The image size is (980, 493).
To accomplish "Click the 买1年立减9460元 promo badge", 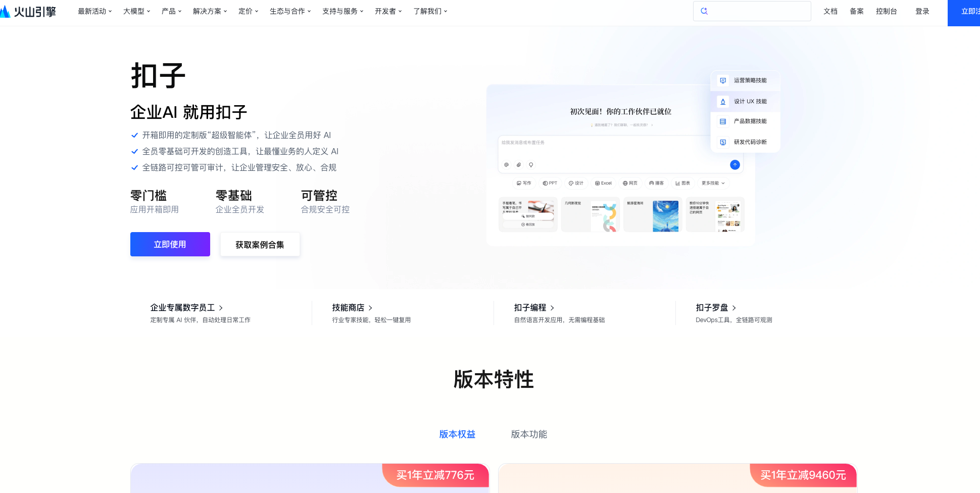I will pos(803,475).
